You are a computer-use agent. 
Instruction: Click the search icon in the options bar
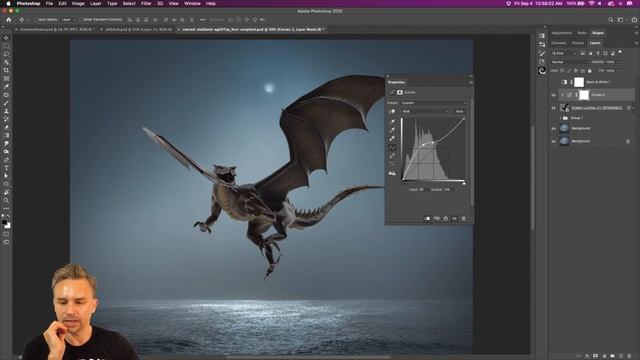point(611,20)
